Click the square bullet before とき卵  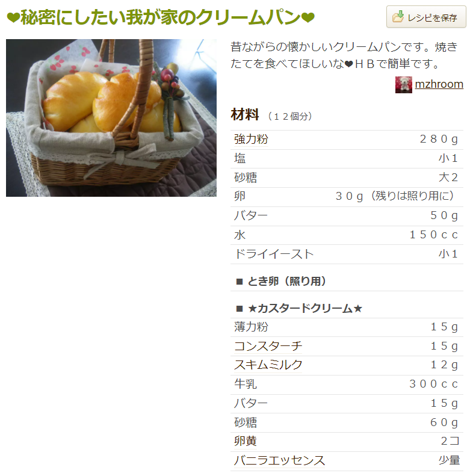click(x=240, y=282)
